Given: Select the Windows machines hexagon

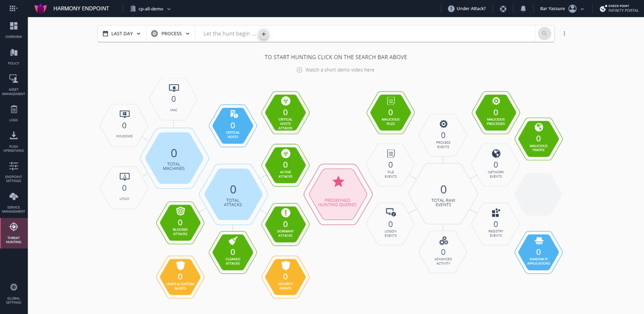Looking at the screenshot, I should (x=124, y=125).
